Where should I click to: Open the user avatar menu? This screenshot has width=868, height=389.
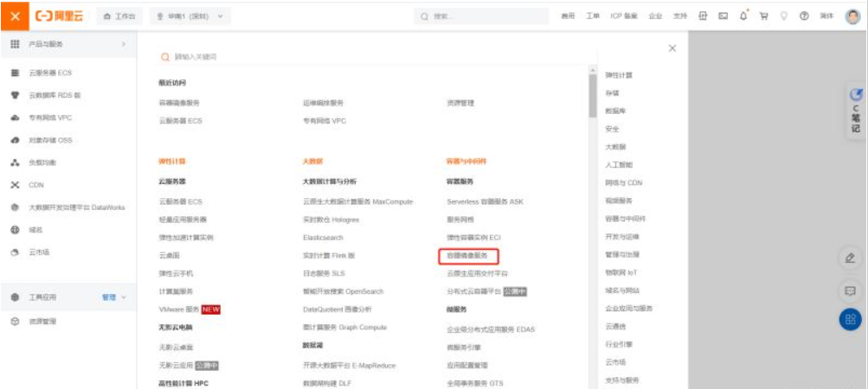coord(853,16)
